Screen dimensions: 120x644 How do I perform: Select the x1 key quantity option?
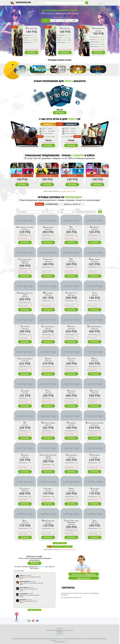click(x=45, y=21)
